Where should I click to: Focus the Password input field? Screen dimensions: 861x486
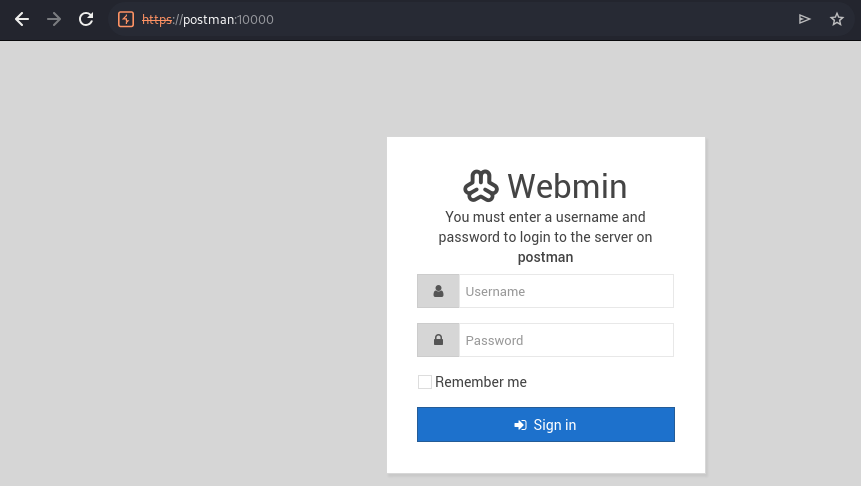(566, 340)
